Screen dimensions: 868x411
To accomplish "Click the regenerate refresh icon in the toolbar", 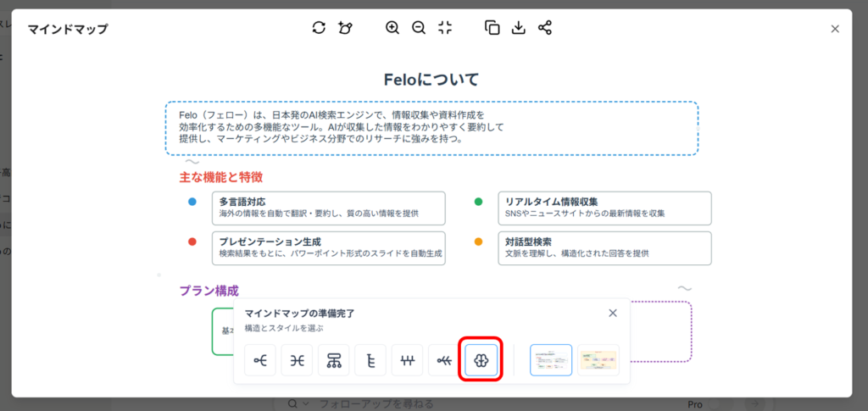I will [319, 28].
